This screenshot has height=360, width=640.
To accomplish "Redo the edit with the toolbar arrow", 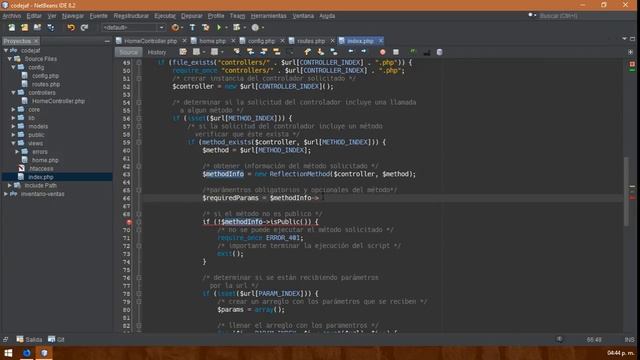I will pos(84,27).
